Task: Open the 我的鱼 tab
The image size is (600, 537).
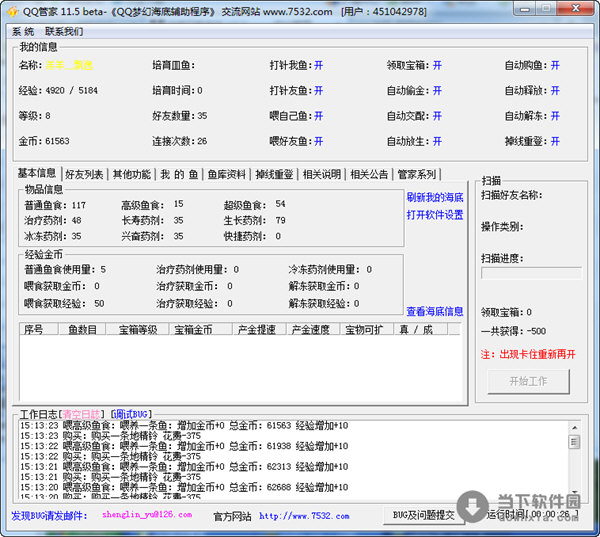Action: 179,175
